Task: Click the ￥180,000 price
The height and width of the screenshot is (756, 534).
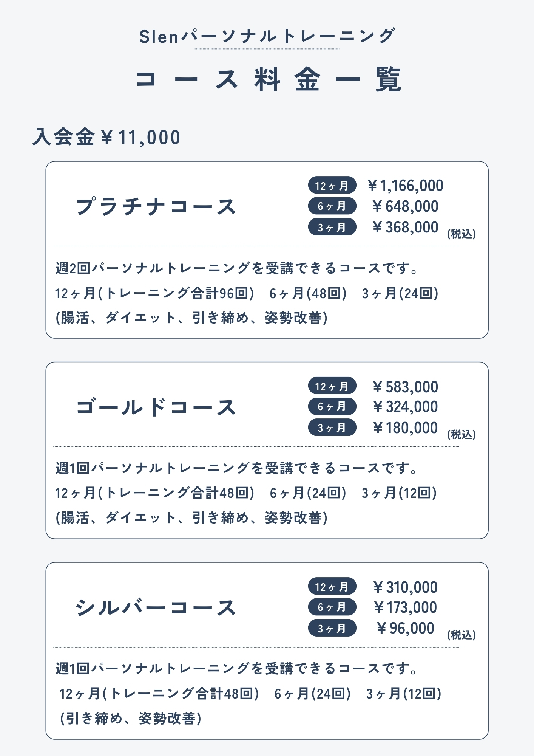Action: coord(405,428)
